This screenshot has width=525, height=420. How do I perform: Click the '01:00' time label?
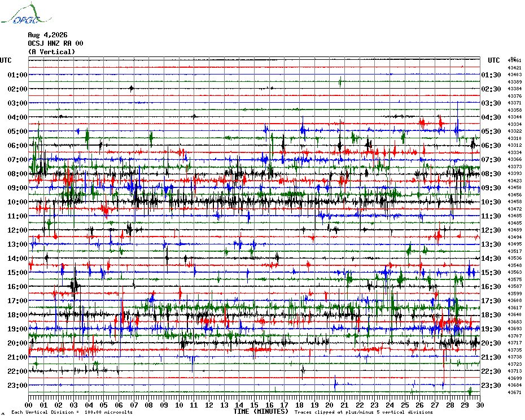[17, 75]
